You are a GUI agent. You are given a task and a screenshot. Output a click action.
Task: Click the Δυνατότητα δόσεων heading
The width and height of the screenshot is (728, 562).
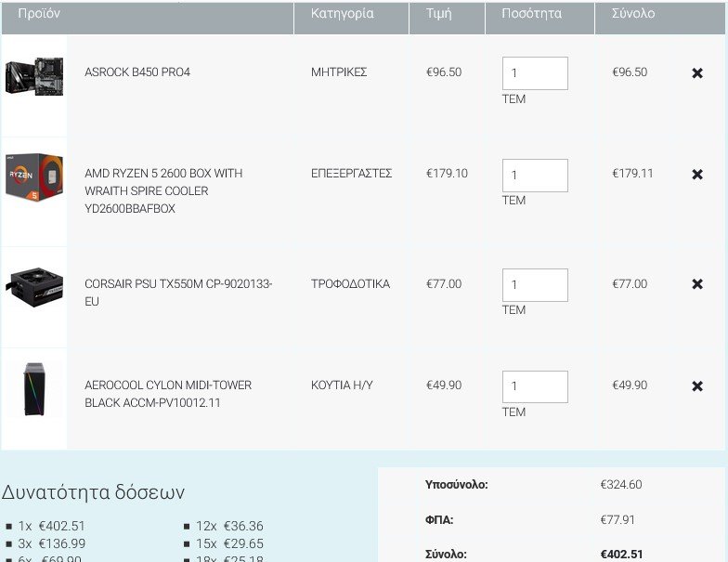pos(93,492)
